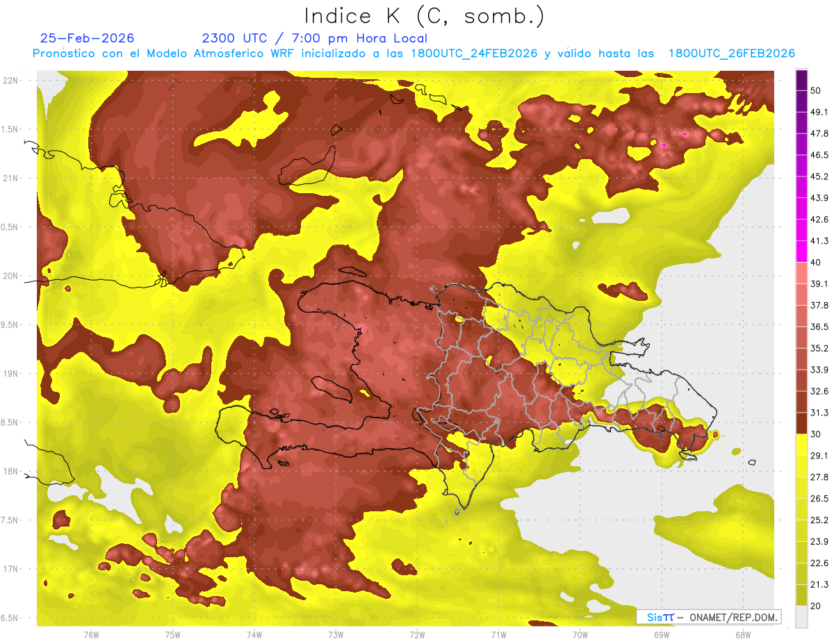Click the '69W' longitude label
Viewport: 834px width, 644px height.
coord(662,635)
